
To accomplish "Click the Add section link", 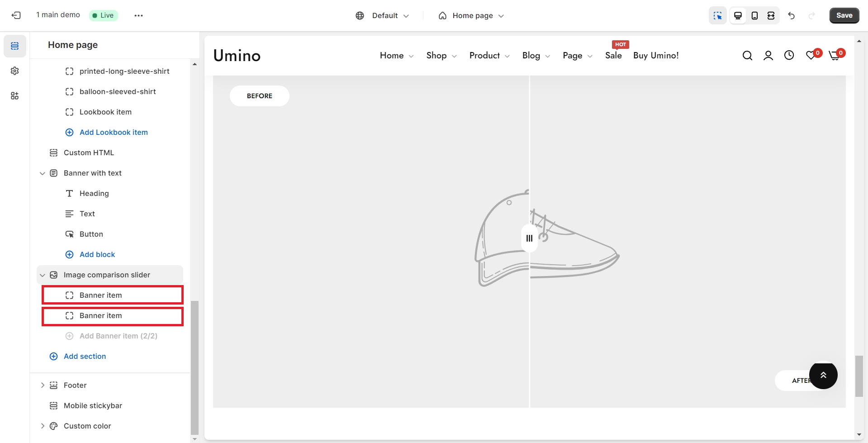I will tap(85, 357).
